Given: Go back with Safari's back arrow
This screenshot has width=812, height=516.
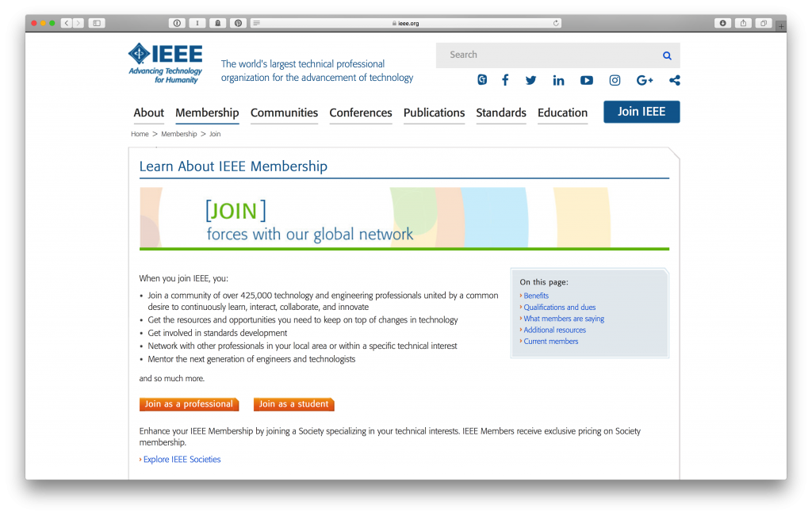Looking at the screenshot, I should [x=67, y=23].
